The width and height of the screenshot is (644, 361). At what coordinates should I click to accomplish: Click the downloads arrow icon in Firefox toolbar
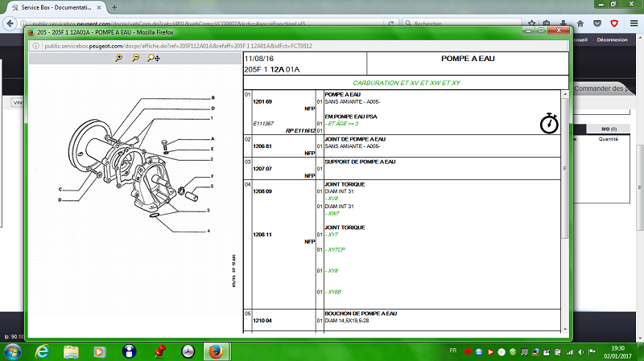pyautogui.click(x=563, y=24)
